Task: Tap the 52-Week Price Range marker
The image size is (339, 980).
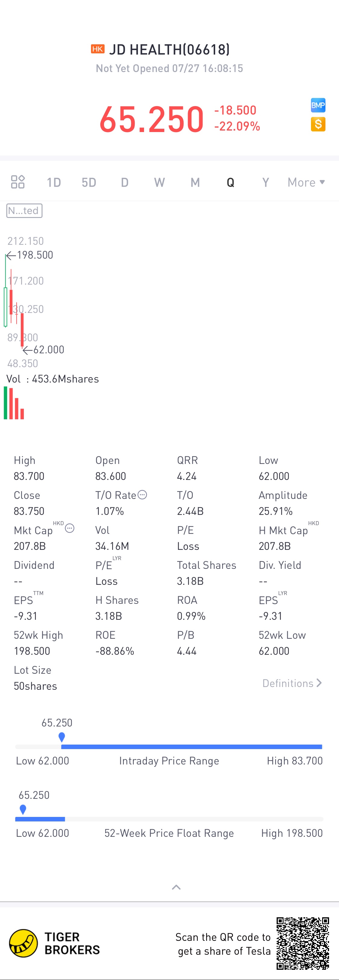Action: 23,809
